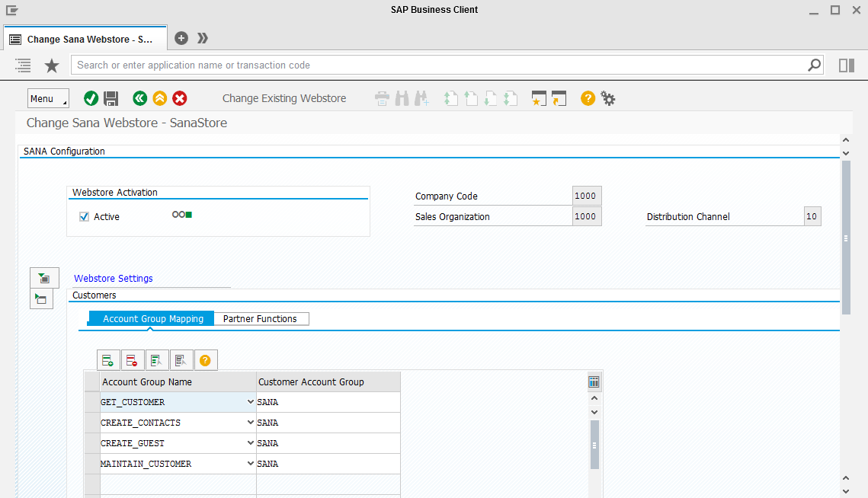Image resolution: width=868 pixels, height=498 pixels.
Task: Click the collapse tree icon beside Webstore Settings
Action: coord(44,278)
